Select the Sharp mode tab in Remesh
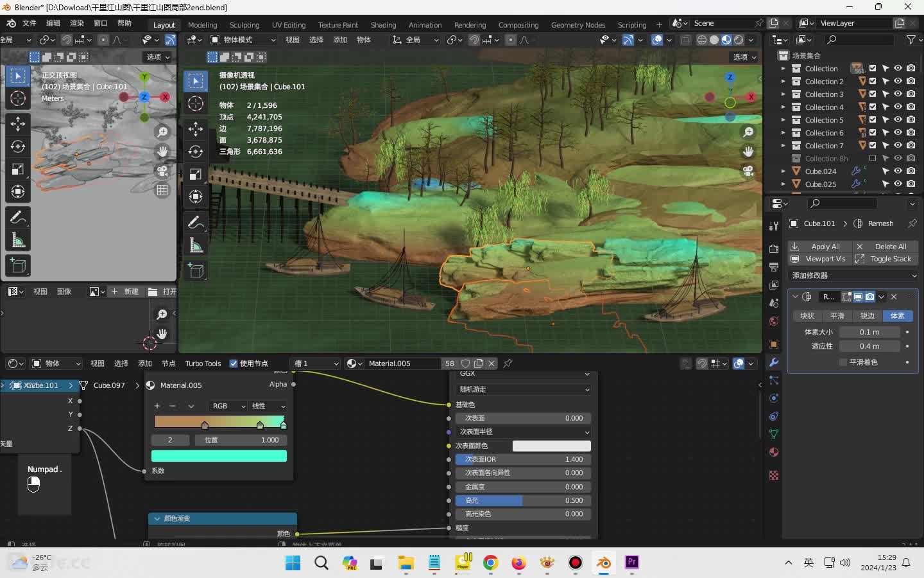Viewport: 924px width, 578px height. point(867,316)
